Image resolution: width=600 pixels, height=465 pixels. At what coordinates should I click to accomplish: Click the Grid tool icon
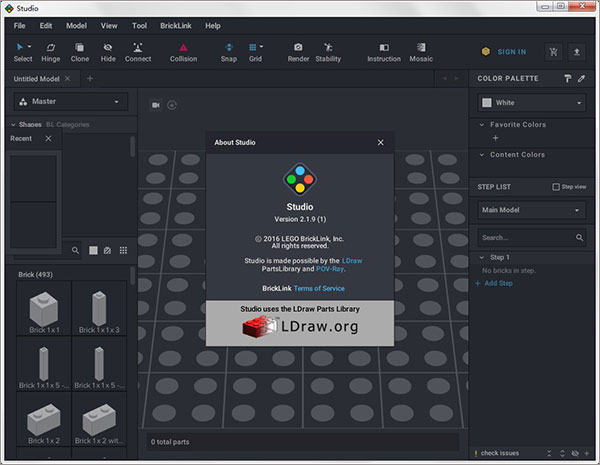[253, 47]
